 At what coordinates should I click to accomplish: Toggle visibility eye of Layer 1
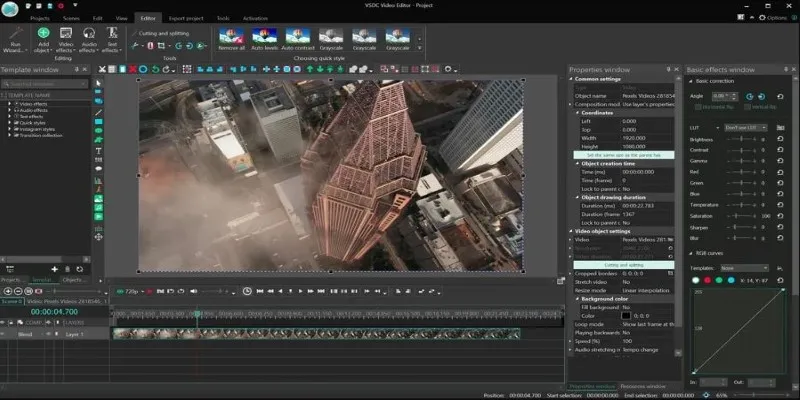pos(48,334)
